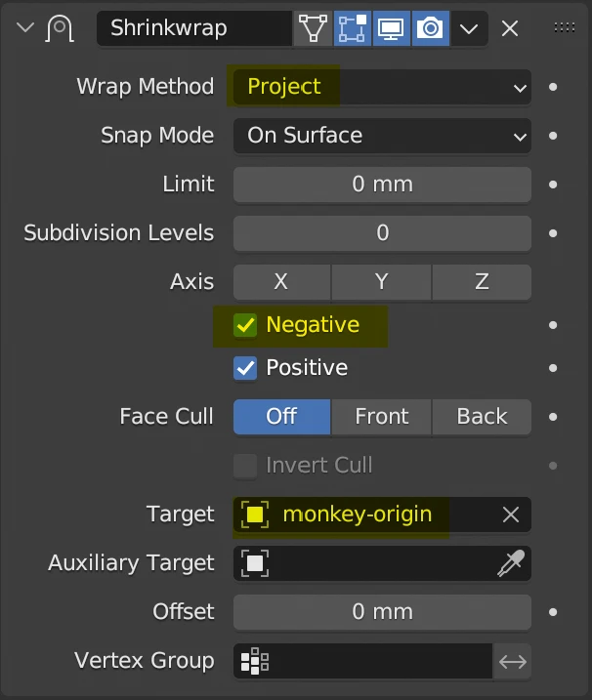This screenshot has width=592, height=700.
Task: Set Face Cull to Front
Action: point(382,417)
